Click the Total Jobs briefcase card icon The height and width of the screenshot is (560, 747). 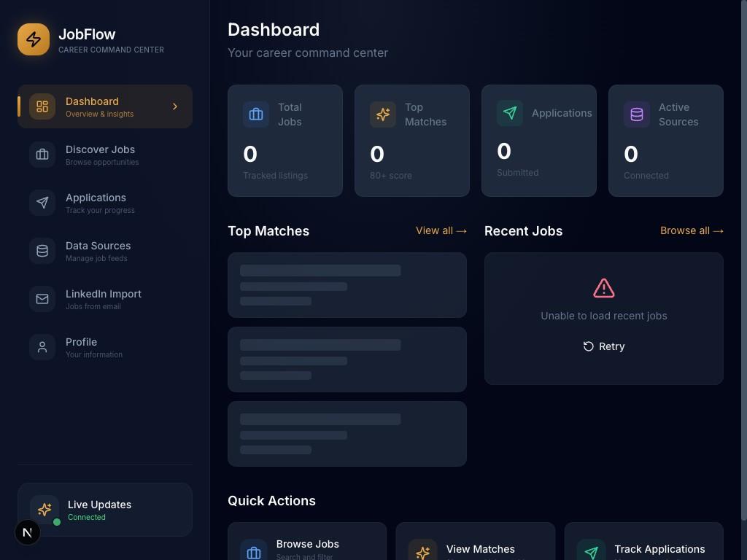pyautogui.click(x=256, y=114)
